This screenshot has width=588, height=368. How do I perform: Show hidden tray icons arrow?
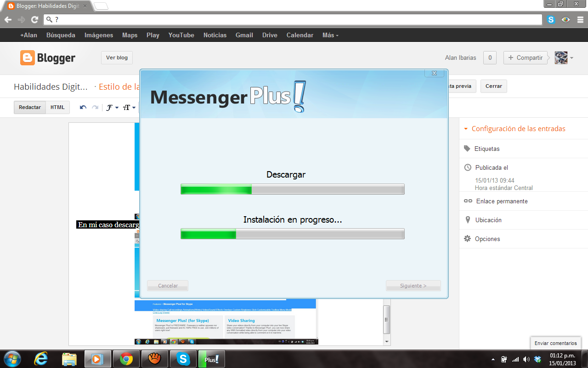(493, 359)
